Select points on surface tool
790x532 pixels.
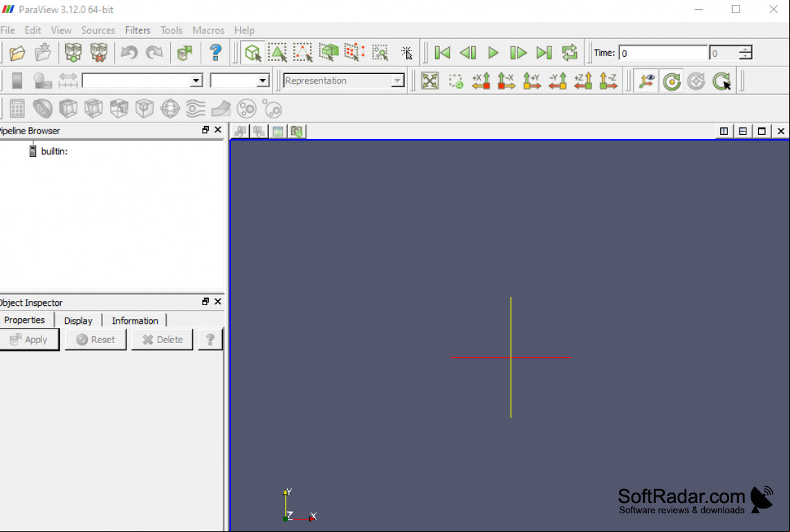coord(303,53)
